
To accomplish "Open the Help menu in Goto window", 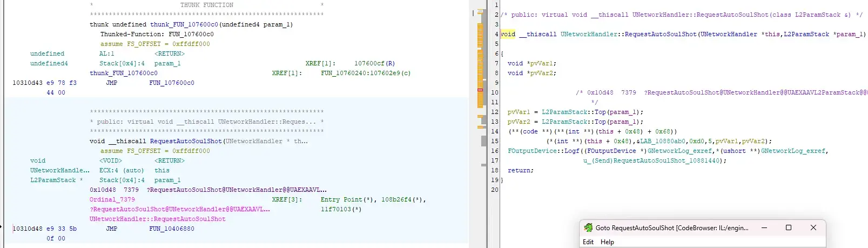I will (607, 242).
